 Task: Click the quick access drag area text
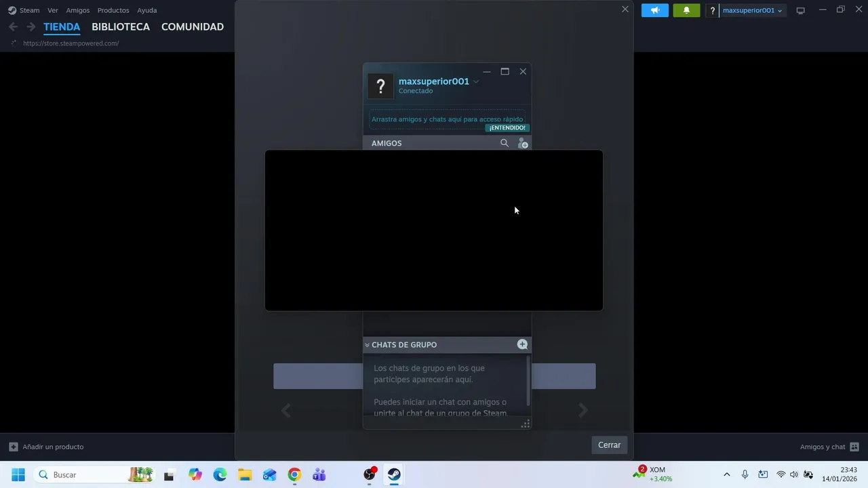click(447, 119)
